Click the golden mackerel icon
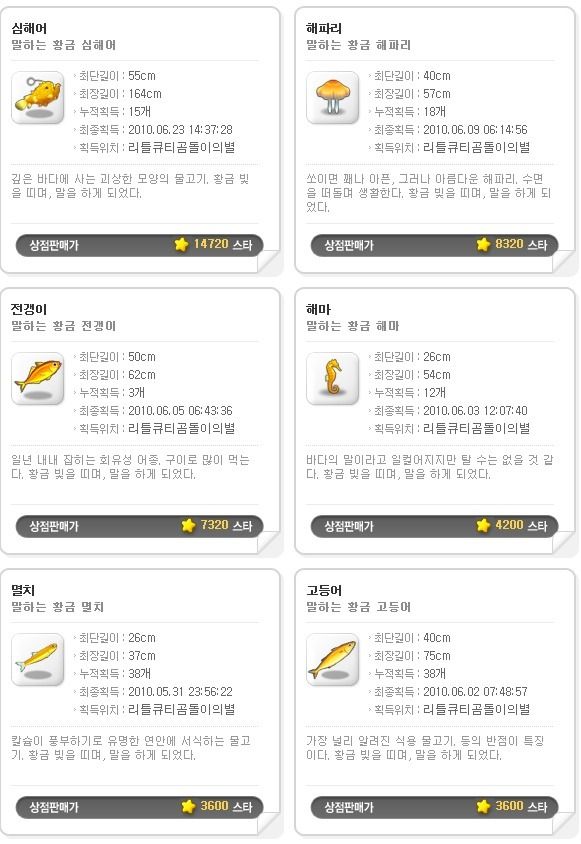The width and height of the screenshot is (581, 844). pos(332,659)
